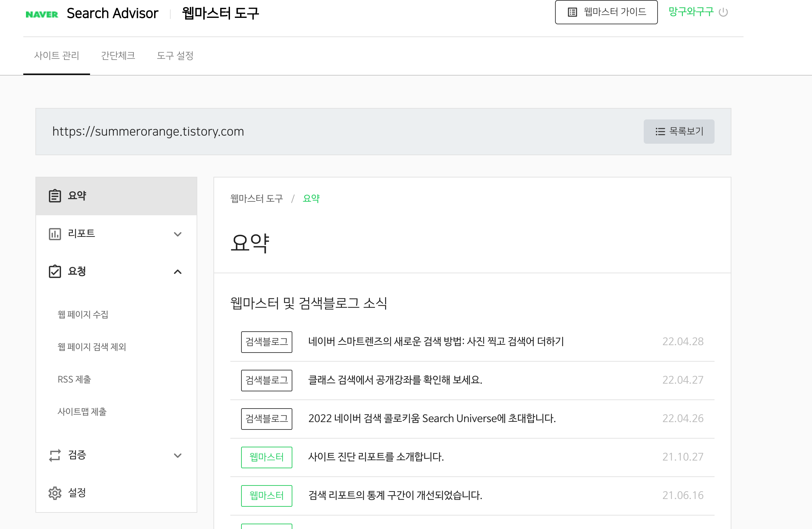The height and width of the screenshot is (529, 812).
Task: Open the 2022 Search Universe article
Action: tap(432, 418)
